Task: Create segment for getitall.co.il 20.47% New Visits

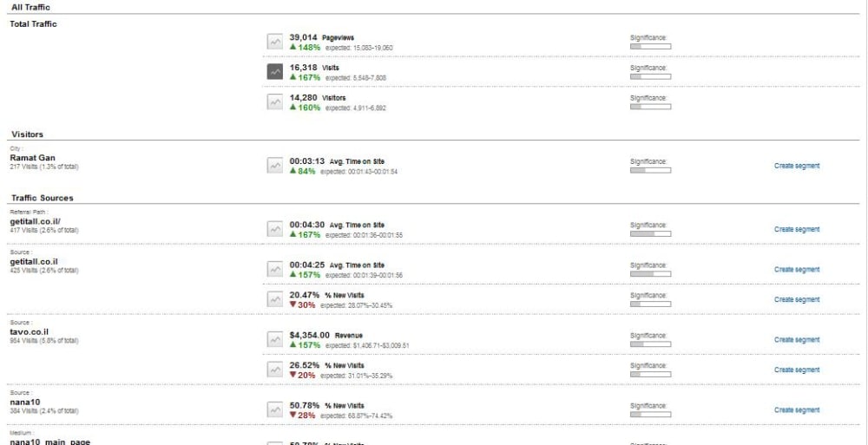Action: [796, 300]
